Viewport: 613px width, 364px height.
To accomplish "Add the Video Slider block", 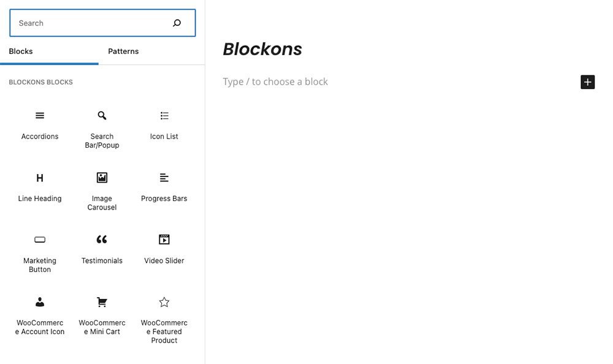I will pos(164,250).
